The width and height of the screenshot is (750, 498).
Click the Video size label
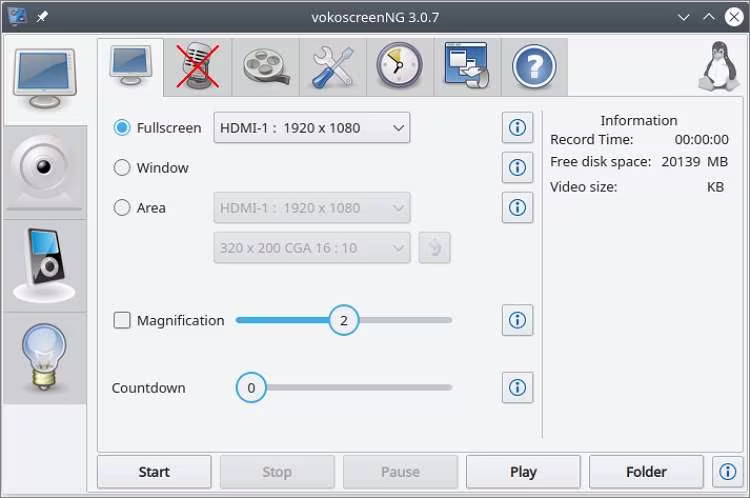click(584, 187)
